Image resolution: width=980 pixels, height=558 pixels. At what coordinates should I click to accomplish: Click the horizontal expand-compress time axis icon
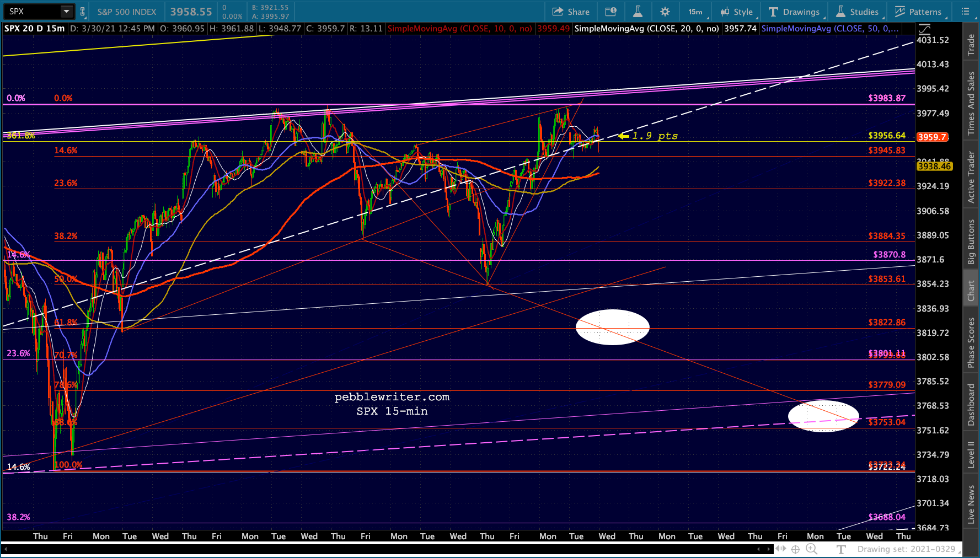(x=780, y=549)
